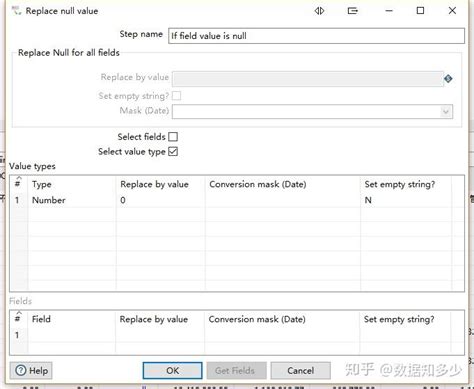
Task: Click Conversion mask (Date) header in Value types
Action: point(283,184)
